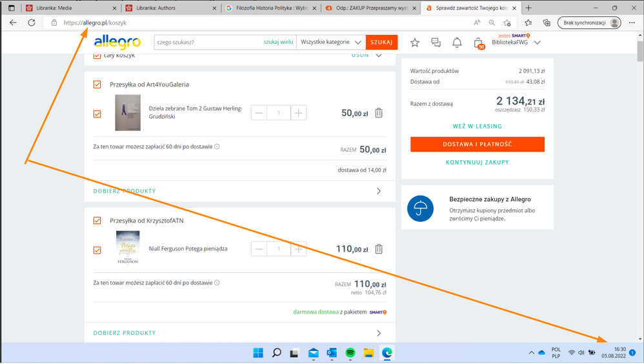
Task: Switch to the Odp.: ZAKUP Przepraszamy tab
Action: pyautogui.click(x=371, y=8)
